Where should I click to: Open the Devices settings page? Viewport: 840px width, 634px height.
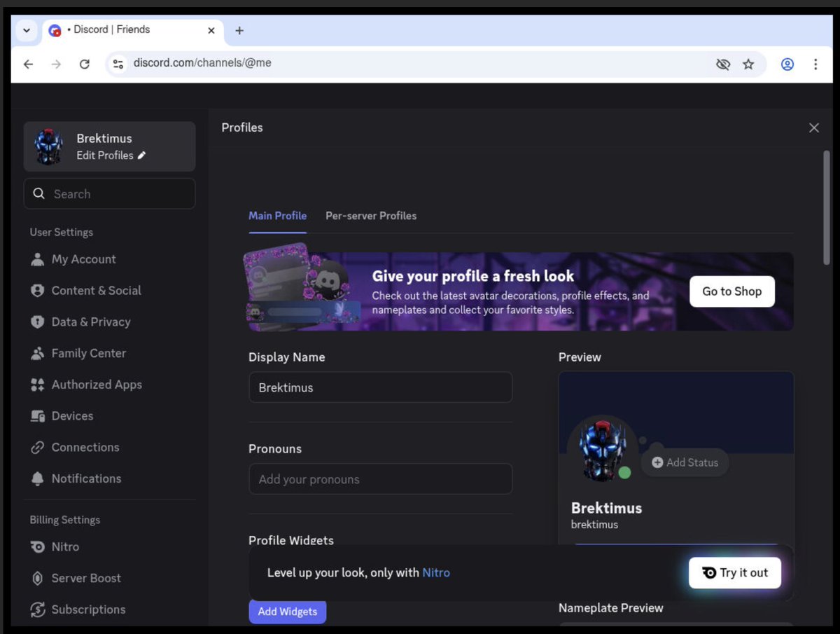click(109, 416)
